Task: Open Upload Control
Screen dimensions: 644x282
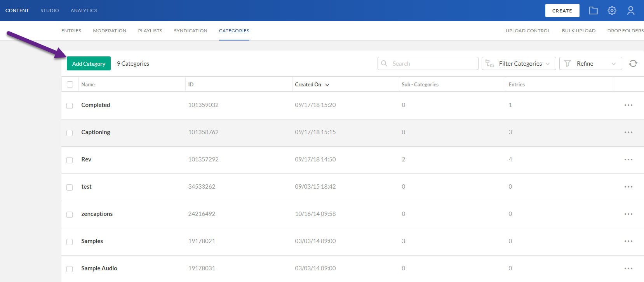Action: click(x=528, y=31)
